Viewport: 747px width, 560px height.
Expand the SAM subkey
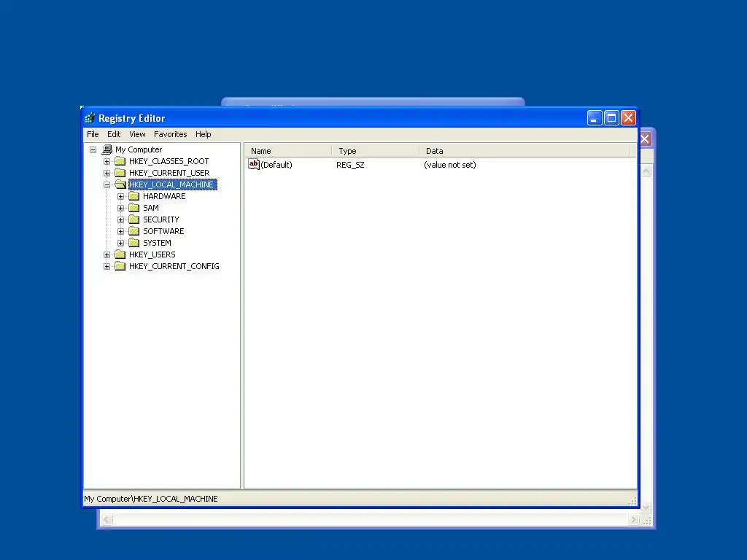(120, 208)
